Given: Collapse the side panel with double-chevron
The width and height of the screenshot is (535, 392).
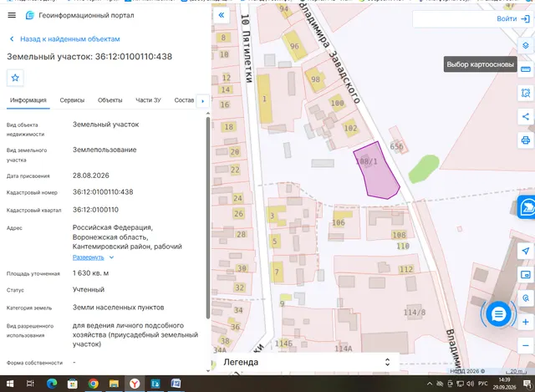Looking at the screenshot, I should pos(221,15).
